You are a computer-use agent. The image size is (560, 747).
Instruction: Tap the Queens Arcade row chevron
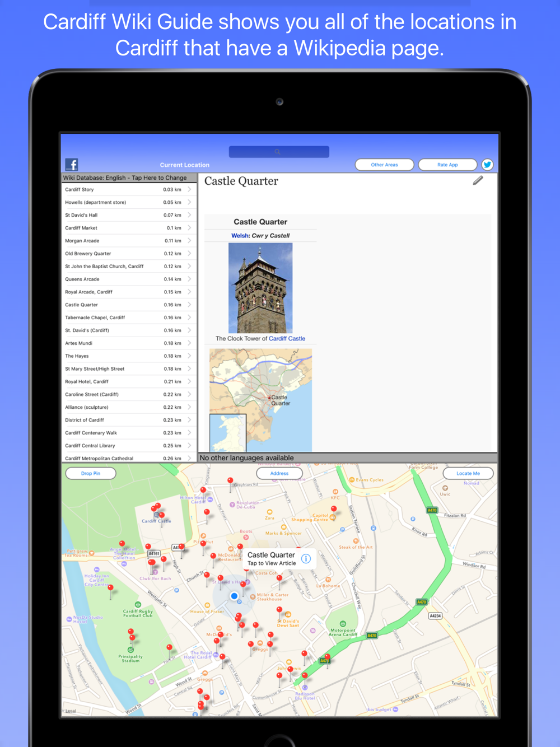click(x=189, y=279)
